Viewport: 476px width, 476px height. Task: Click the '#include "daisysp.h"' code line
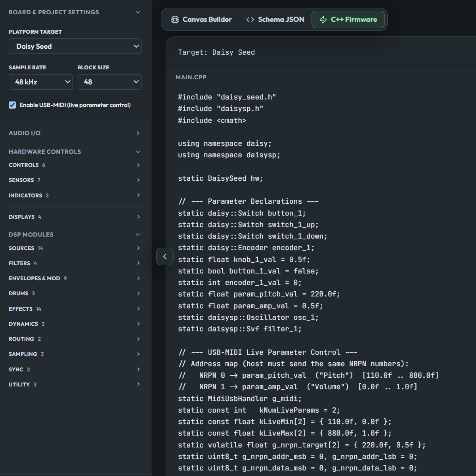[221, 109]
